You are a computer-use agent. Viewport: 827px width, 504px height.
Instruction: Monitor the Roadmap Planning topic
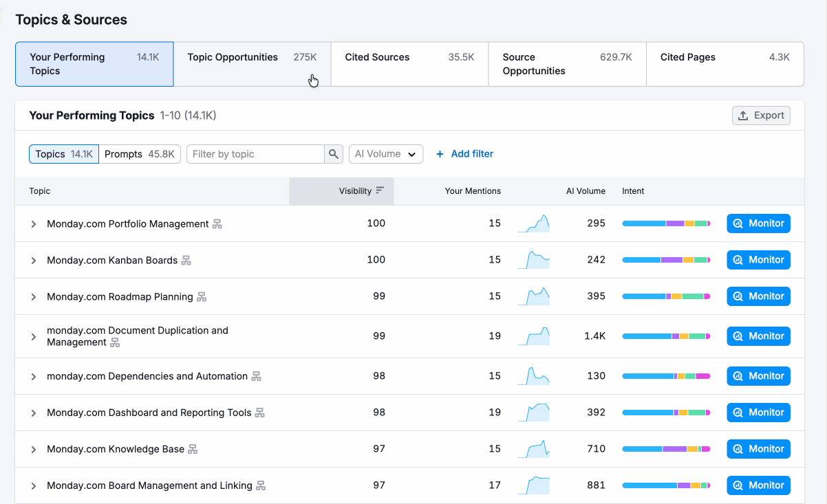pyautogui.click(x=758, y=296)
